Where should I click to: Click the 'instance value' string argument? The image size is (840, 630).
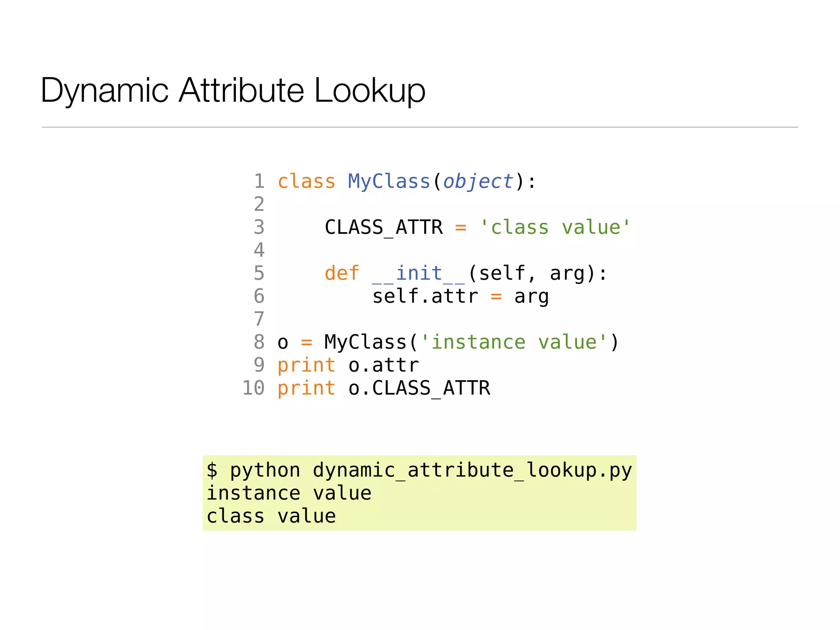514,342
